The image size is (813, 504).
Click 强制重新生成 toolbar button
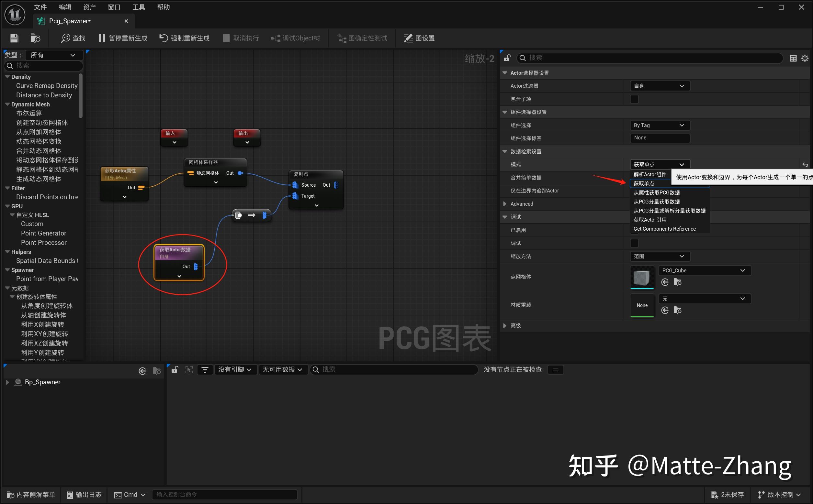pyautogui.click(x=185, y=38)
